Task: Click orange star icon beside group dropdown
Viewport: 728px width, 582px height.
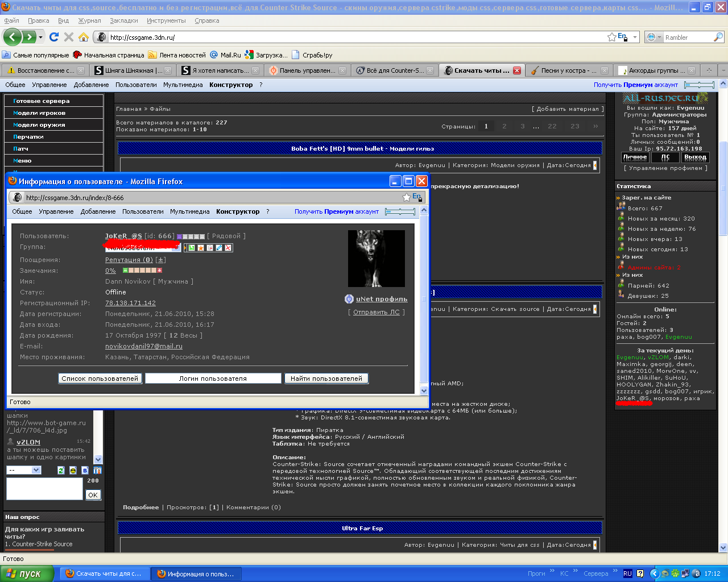Action: click(201, 248)
